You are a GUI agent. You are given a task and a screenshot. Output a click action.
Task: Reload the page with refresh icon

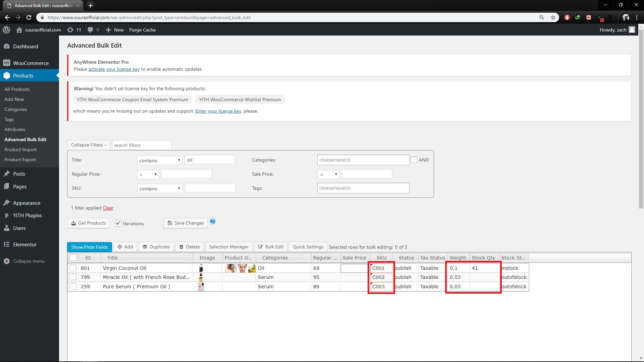coord(29,17)
